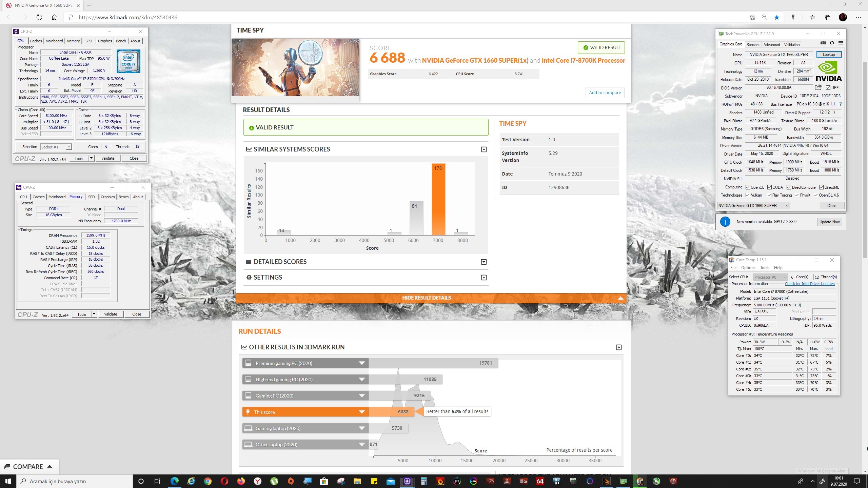This screenshot has width=868, height=488.
Task: Toggle the OpenCL checkbox
Action: pyautogui.click(x=748, y=187)
